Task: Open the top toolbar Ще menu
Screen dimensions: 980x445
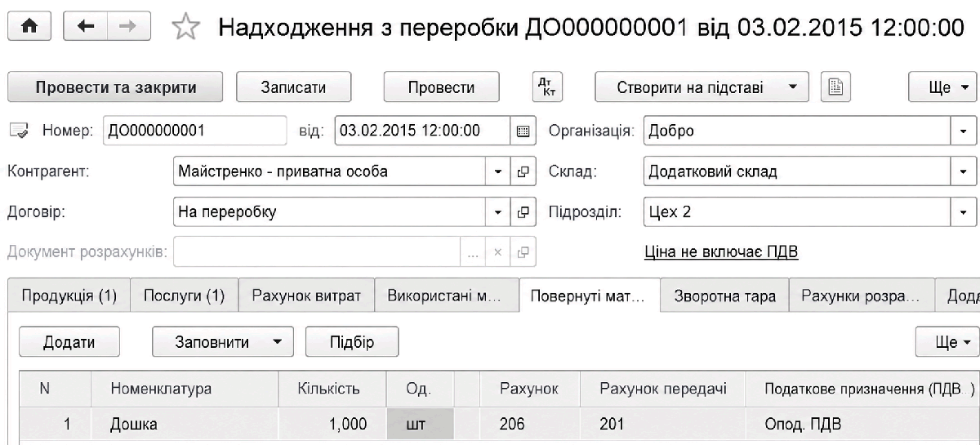Action: tap(944, 87)
